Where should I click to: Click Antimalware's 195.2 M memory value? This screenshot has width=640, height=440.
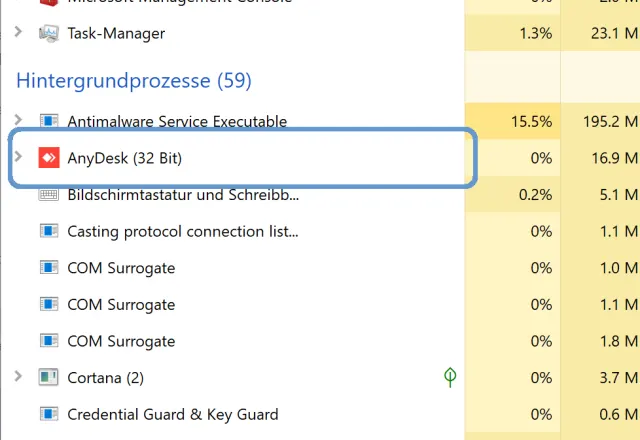click(610, 122)
